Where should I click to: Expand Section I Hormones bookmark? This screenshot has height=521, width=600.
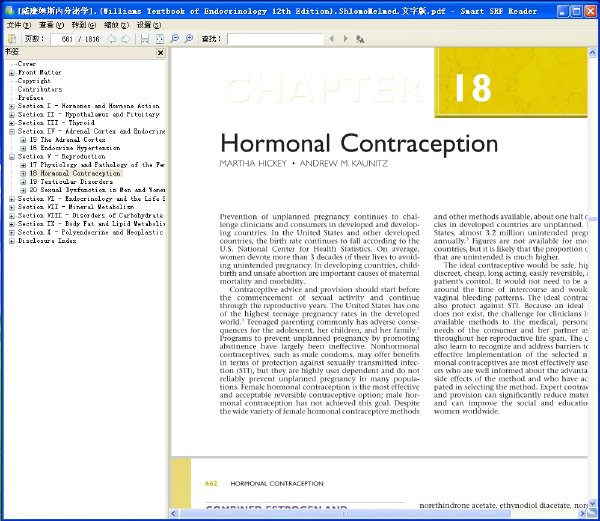point(11,106)
